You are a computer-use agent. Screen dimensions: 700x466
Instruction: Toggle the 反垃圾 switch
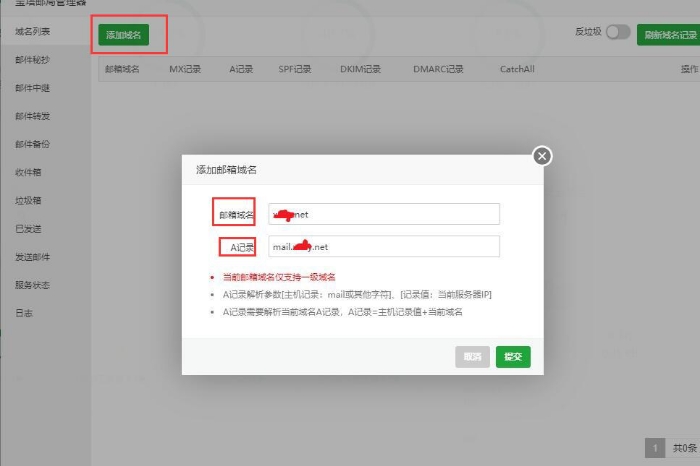[x=617, y=32]
